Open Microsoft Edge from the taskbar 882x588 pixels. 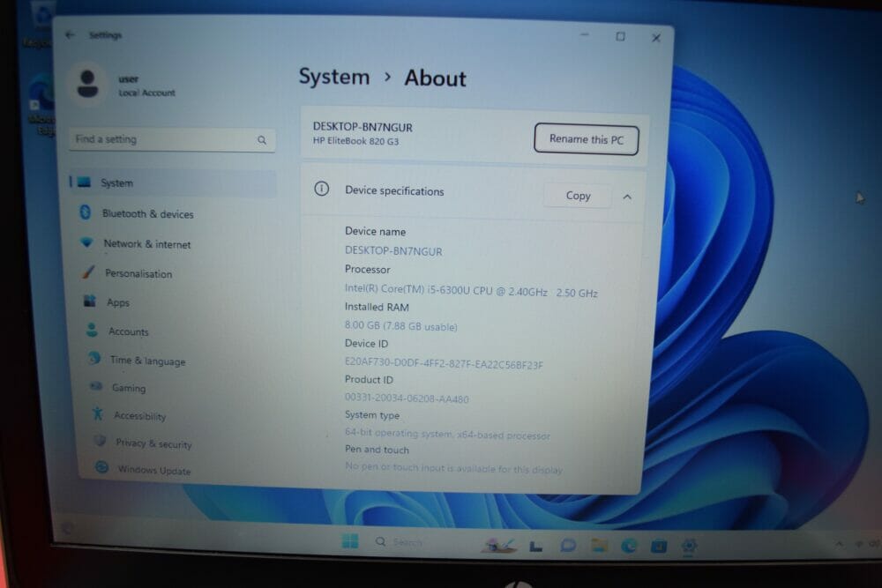[629, 545]
